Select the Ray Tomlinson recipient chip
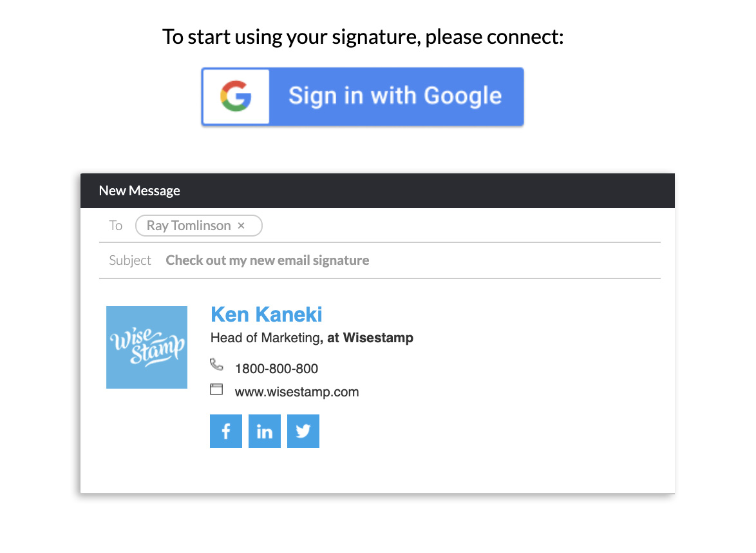This screenshot has width=756, height=553. [x=198, y=226]
